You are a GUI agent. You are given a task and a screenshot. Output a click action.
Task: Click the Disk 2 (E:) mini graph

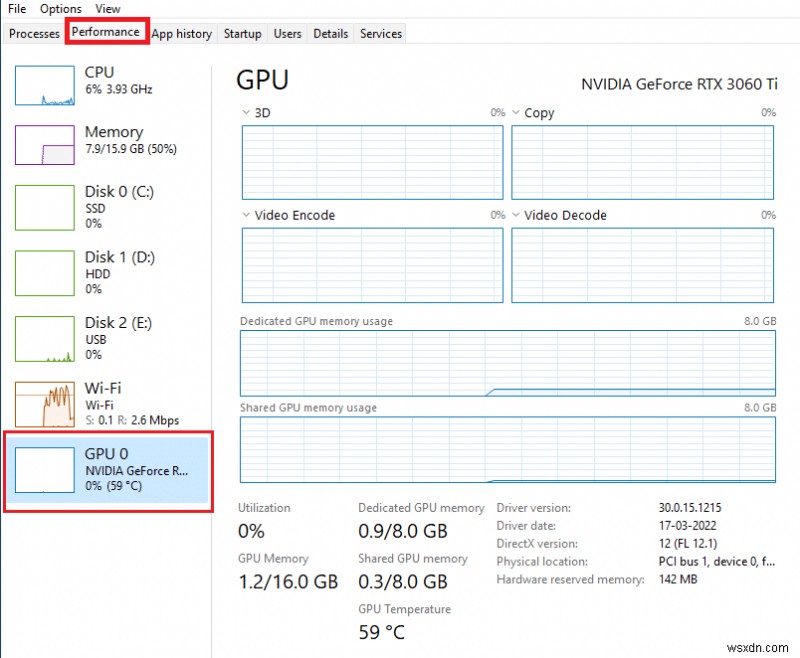pos(45,339)
